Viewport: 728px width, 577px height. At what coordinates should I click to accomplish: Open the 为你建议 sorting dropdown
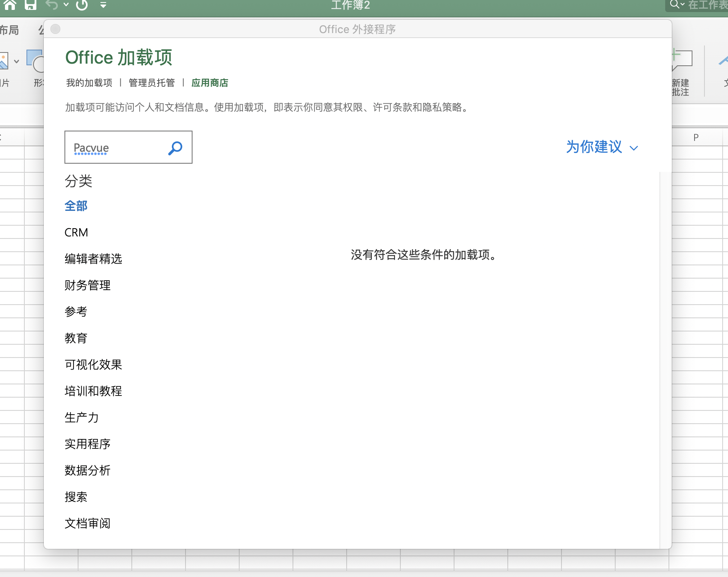coord(602,148)
